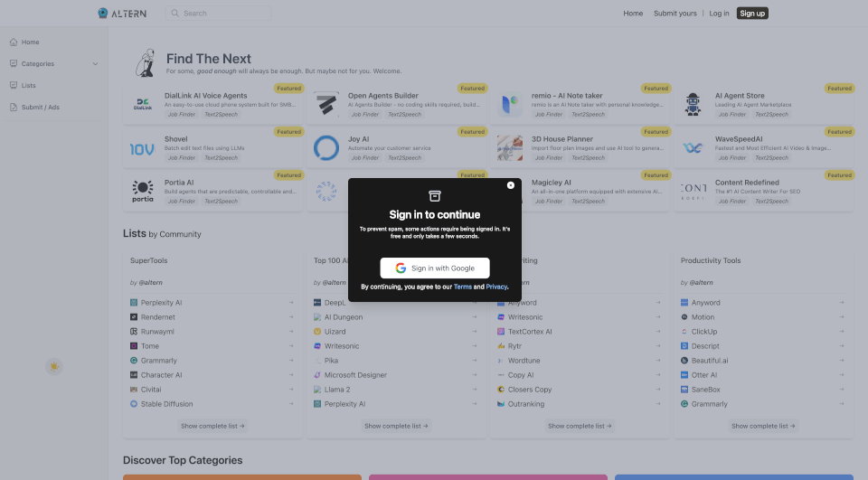Open the AI Agent Store robot icon

click(693, 104)
